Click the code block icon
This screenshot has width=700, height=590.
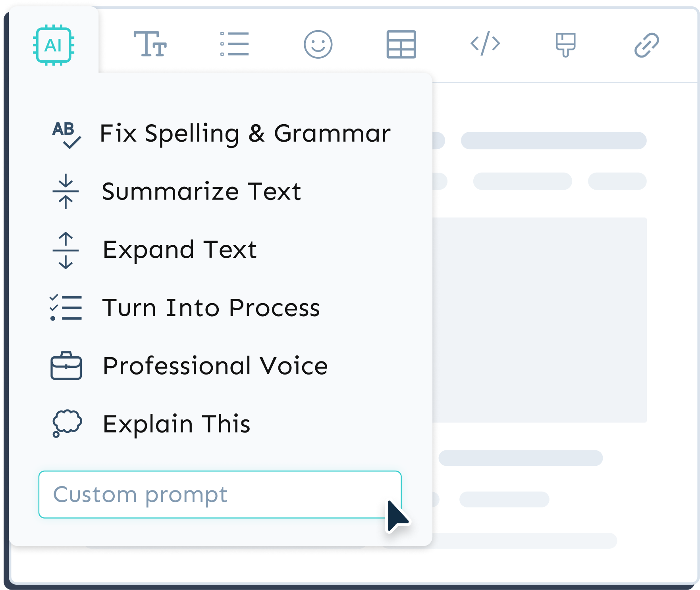pyautogui.click(x=485, y=43)
